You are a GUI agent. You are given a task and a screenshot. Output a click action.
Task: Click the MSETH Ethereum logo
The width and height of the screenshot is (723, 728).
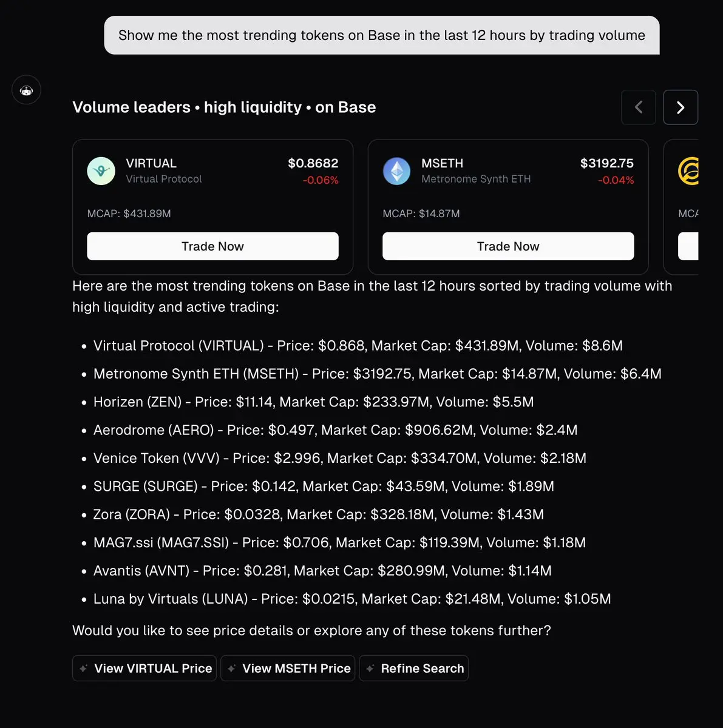[396, 171]
